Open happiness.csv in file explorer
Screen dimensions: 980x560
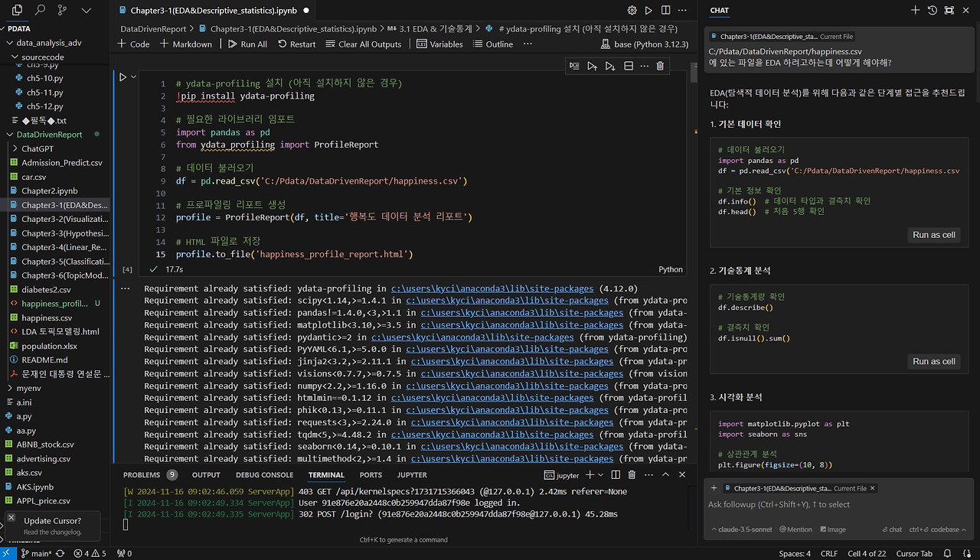[x=47, y=317]
